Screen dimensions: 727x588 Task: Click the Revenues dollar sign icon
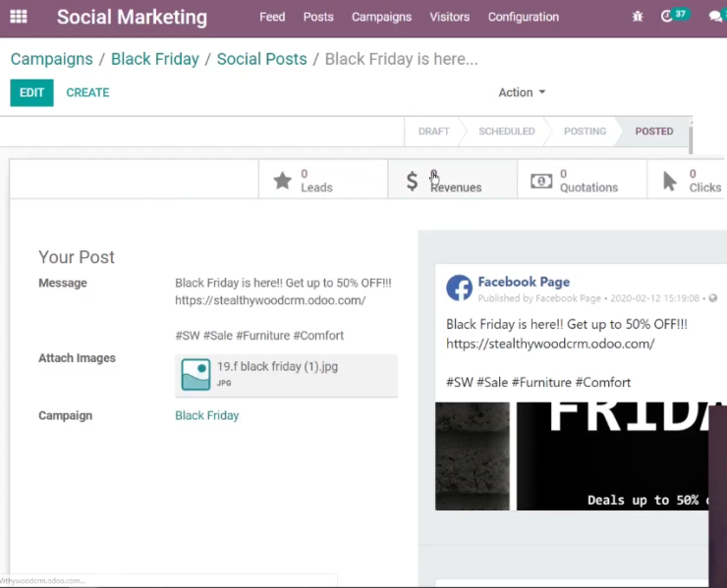pos(412,181)
